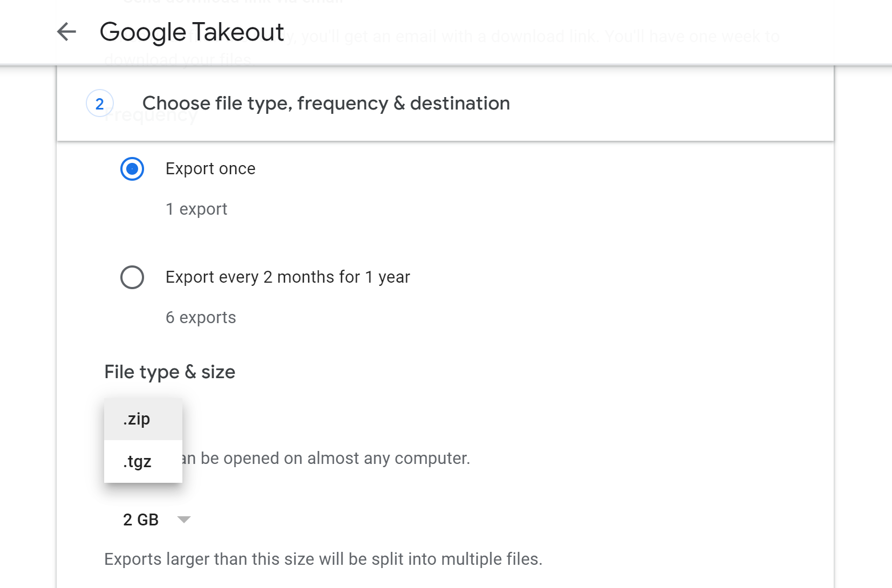Click the '6 exports' description text

[x=201, y=318]
